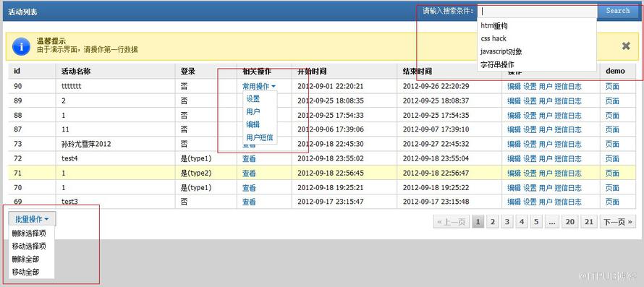This screenshot has width=644, height=287.
Task: Click the 活动列表 panel title
Action: tap(22, 12)
